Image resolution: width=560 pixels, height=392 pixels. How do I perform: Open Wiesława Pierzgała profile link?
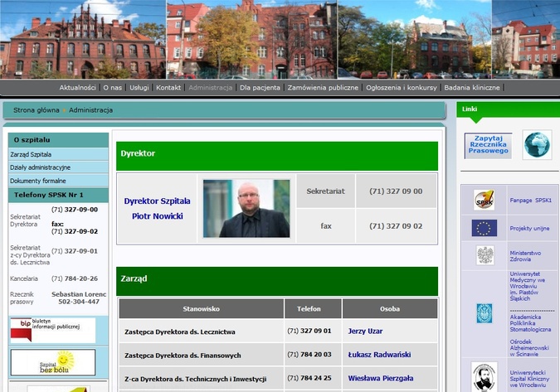[x=381, y=378]
